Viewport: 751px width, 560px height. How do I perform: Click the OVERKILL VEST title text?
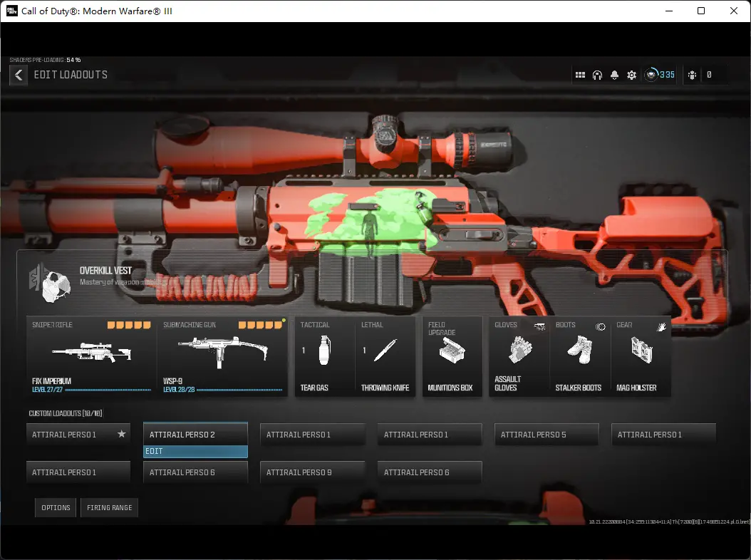click(105, 271)
